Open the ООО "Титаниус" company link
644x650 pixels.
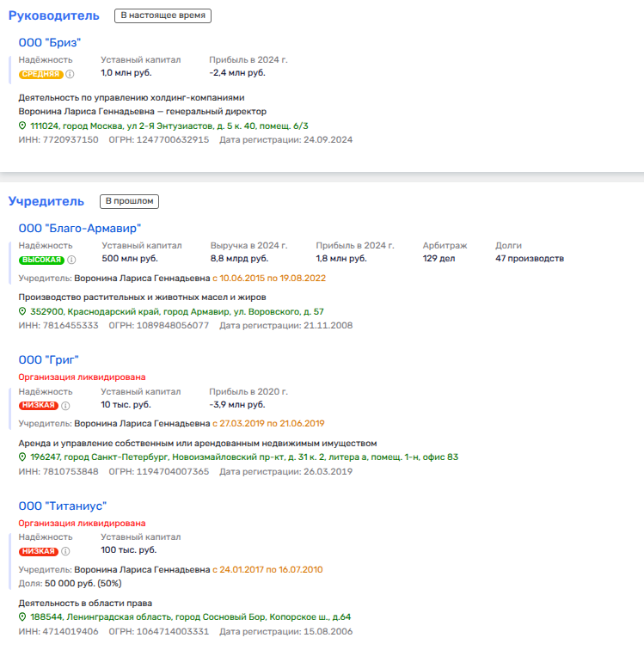(x=62, y=506)
